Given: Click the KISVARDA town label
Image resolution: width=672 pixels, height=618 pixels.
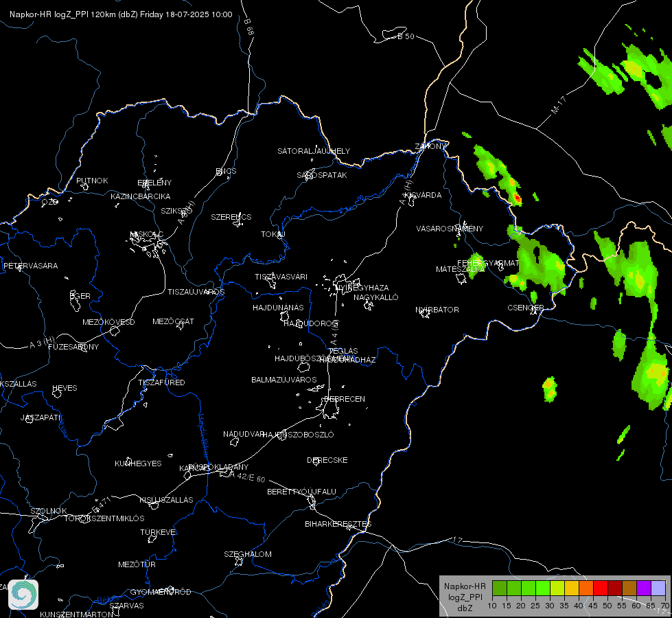Looking at the screenshot, I should click(x=423, y=195).
